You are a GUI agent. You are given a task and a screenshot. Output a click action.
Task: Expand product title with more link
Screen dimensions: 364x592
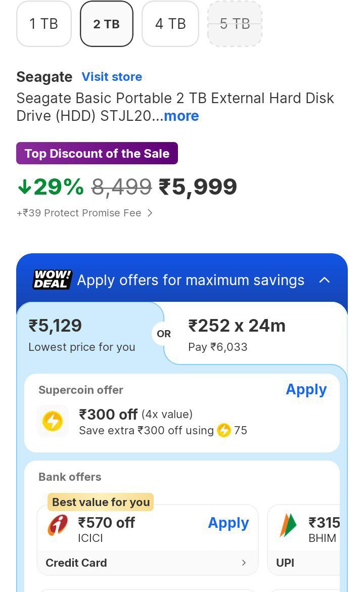pyautogui.click(x=181, y=116)
